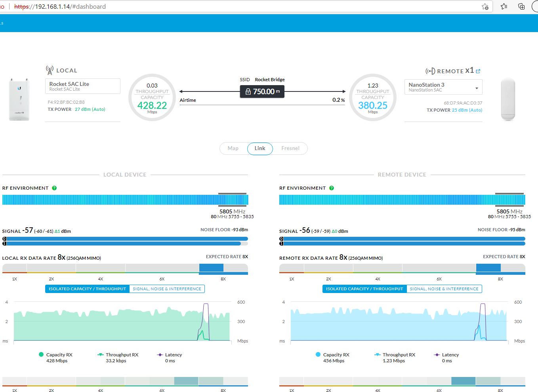This screenshot has width=538, height=392.
Task: Click the LOCAL antenna tower icon
Action: [x=50, y=70]
